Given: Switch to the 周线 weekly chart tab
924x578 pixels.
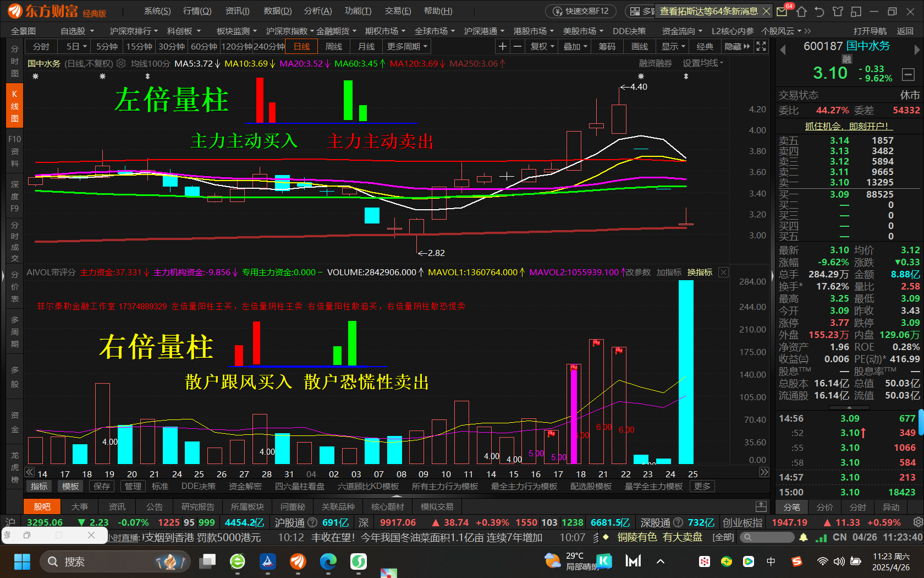Looking at the screenshot, I should click(334, 47).
